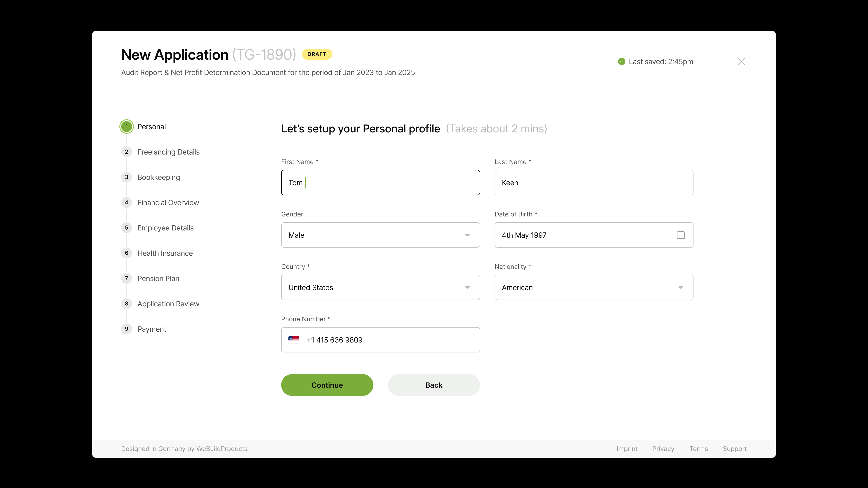Switch to the Bookkeeping step
The width and height of the screenshot is (868, 488).
coord(159,178)
